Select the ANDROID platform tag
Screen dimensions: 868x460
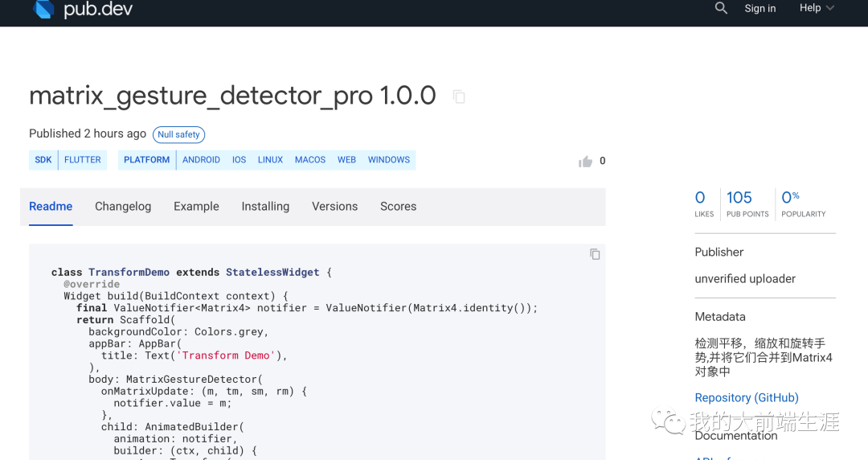(201, 160)
